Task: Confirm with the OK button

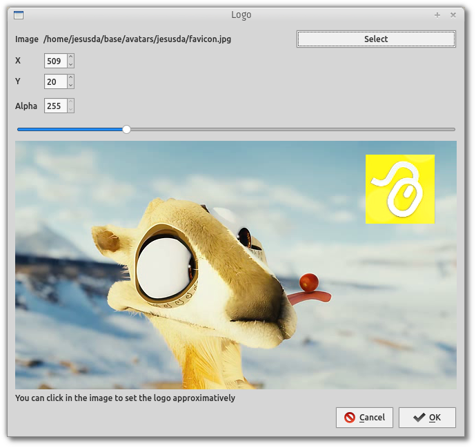Action: coord(427,418)
